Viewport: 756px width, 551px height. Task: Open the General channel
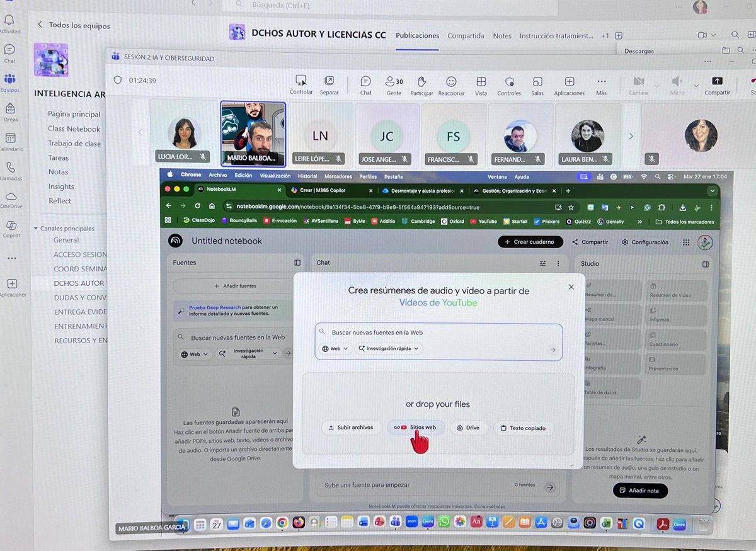pyautogui.click(x=66, y=240)
